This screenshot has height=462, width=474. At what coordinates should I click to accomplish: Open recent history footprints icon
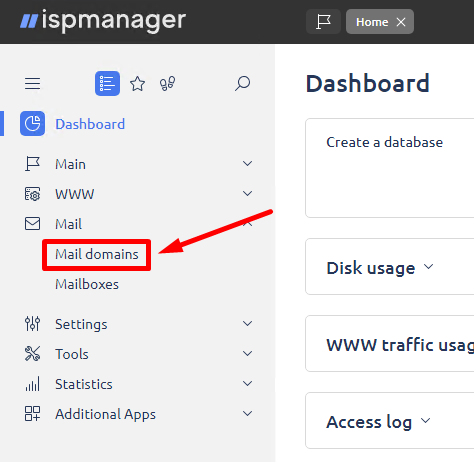(x=167, y=83)
